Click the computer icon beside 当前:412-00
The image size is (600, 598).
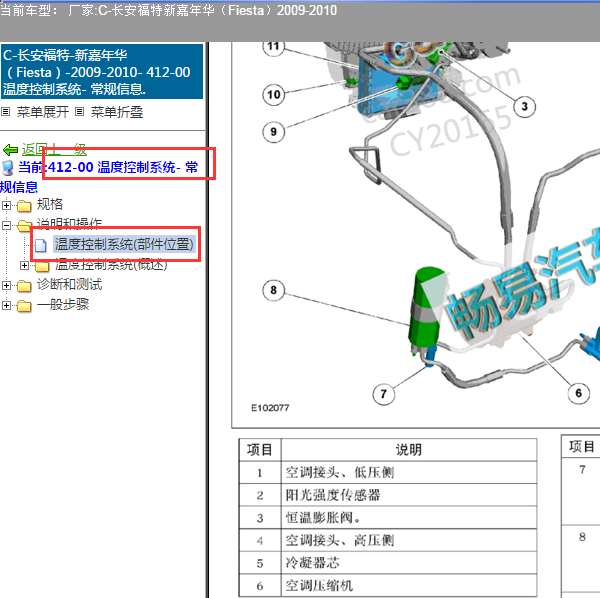pos(8,168)
